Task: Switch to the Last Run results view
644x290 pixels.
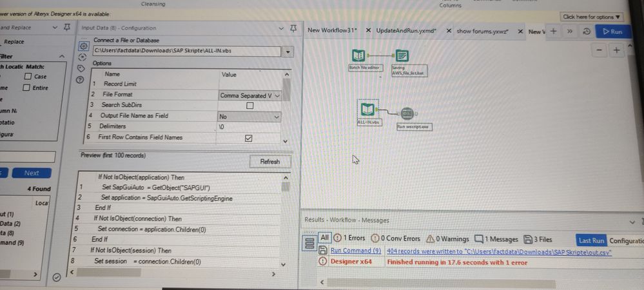Action: pyautogui.click(x=591, y=241)
